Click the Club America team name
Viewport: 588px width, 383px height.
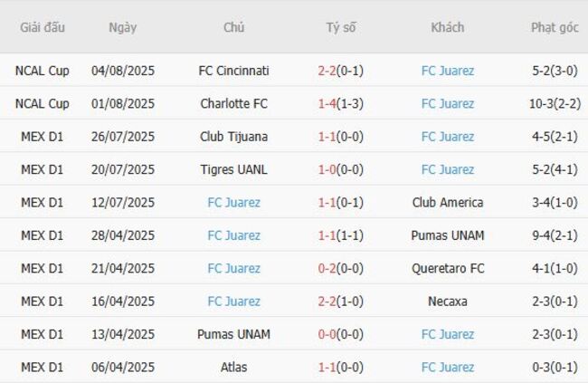point(447,203)
